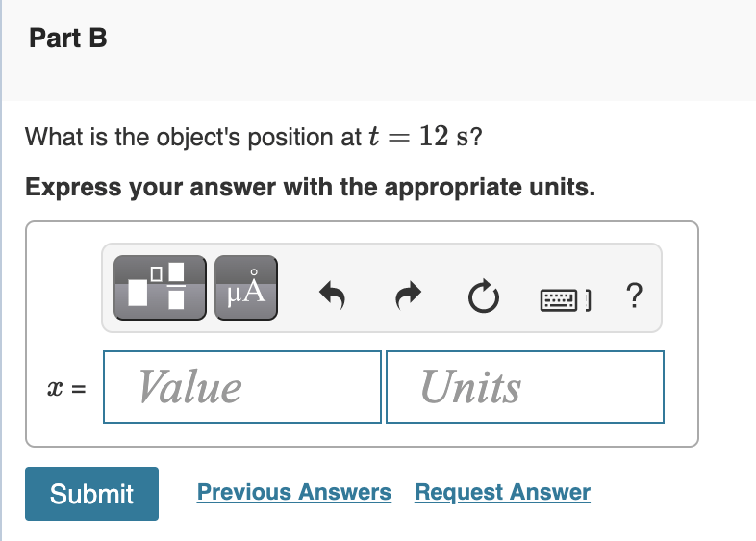The height and width of the screenshot is (541, 756).
Task: Click the bold word "units."
Action: tap(562, 186)
